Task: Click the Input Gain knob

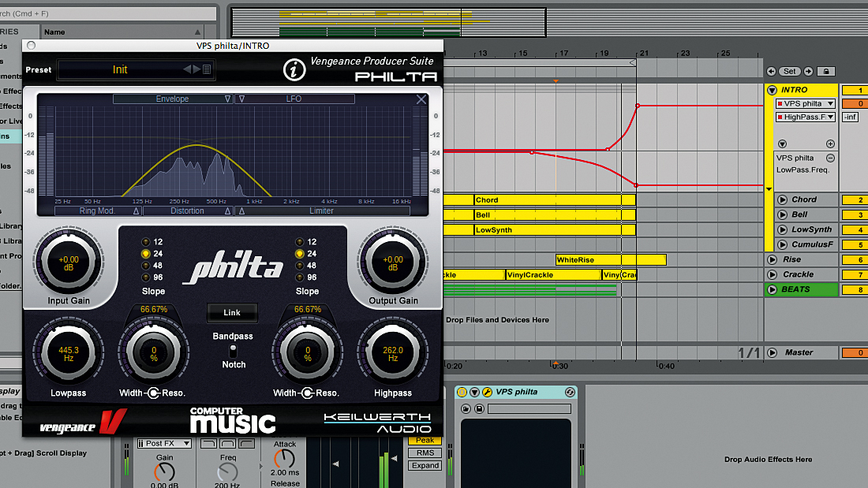Action: point(69,263)
